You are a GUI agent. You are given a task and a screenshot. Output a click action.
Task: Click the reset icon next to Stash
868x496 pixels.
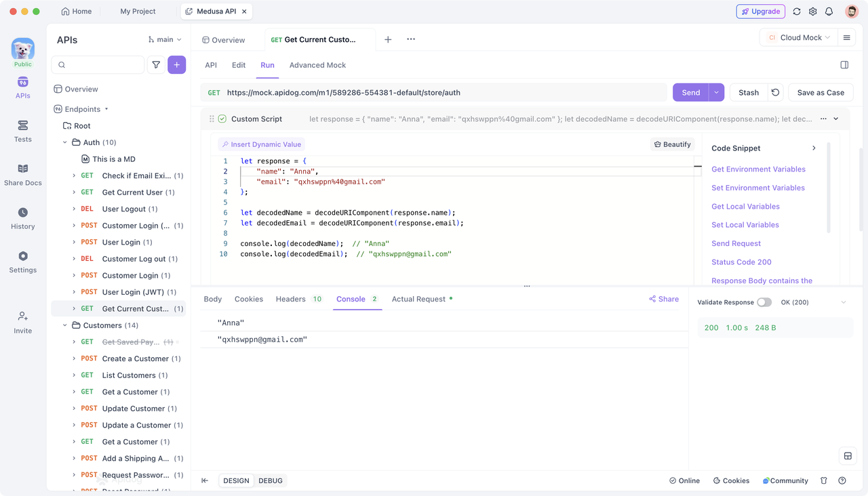pyautogui.click(x=776, y=92)
